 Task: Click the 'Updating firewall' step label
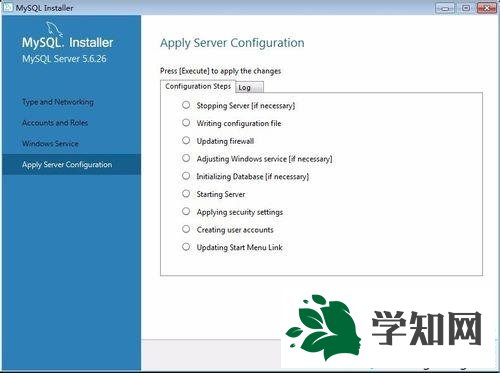point(225,141)
